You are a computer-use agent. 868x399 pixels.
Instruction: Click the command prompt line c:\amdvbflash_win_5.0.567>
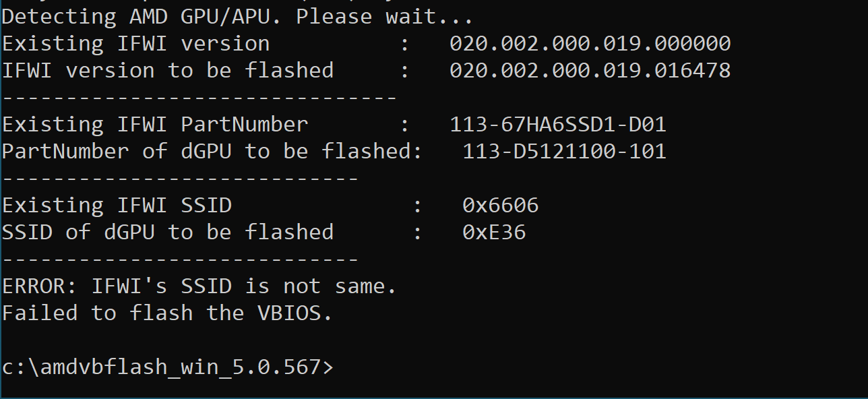[x=167, y=367]
